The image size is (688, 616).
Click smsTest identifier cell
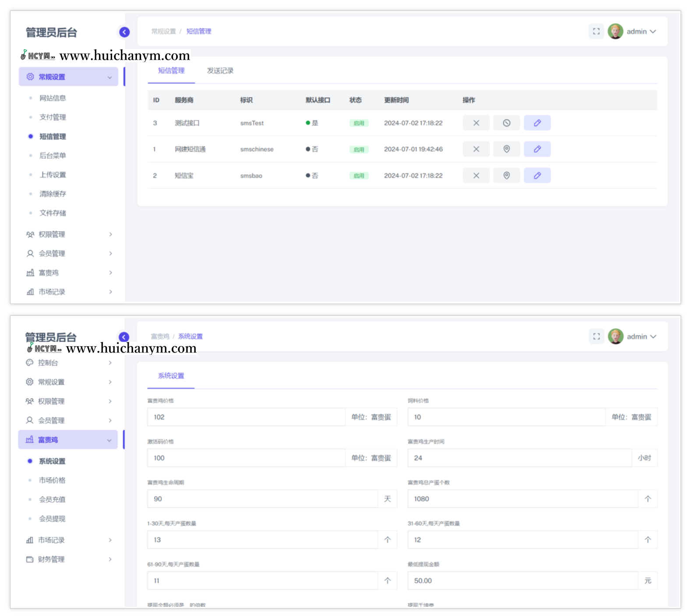252,123
